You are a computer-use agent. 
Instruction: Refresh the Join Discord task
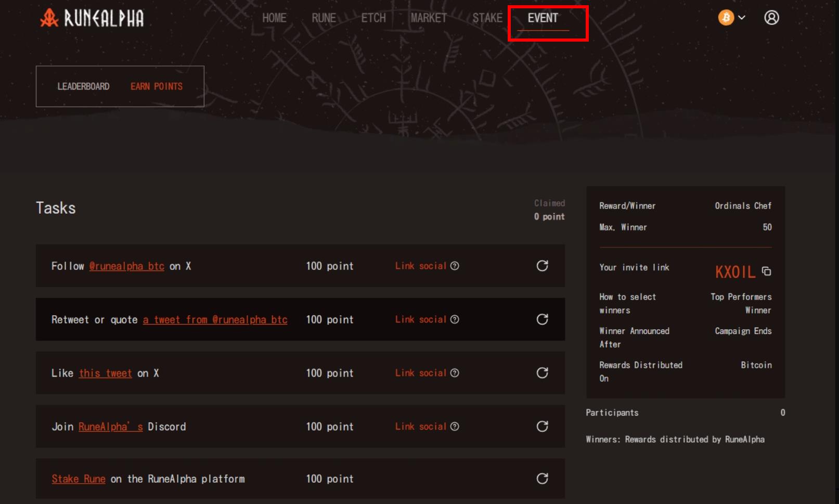542,427
